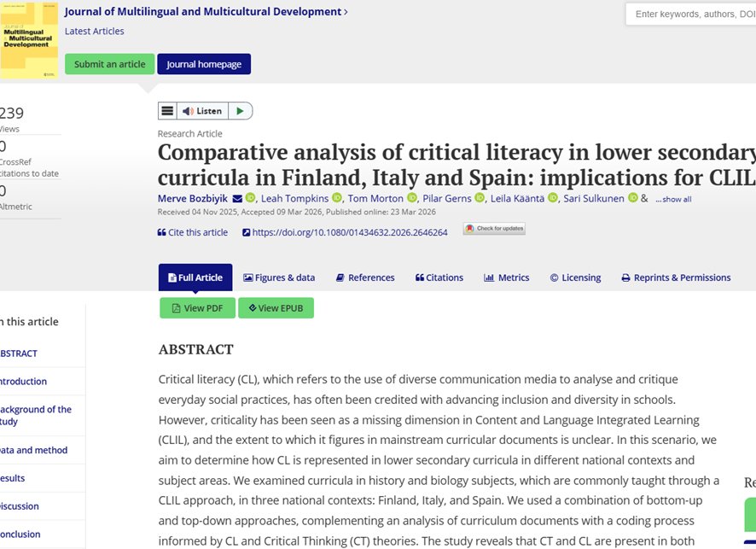Open author Tom Morton's name link
756x549 pixels.
[x=375, y=198]
